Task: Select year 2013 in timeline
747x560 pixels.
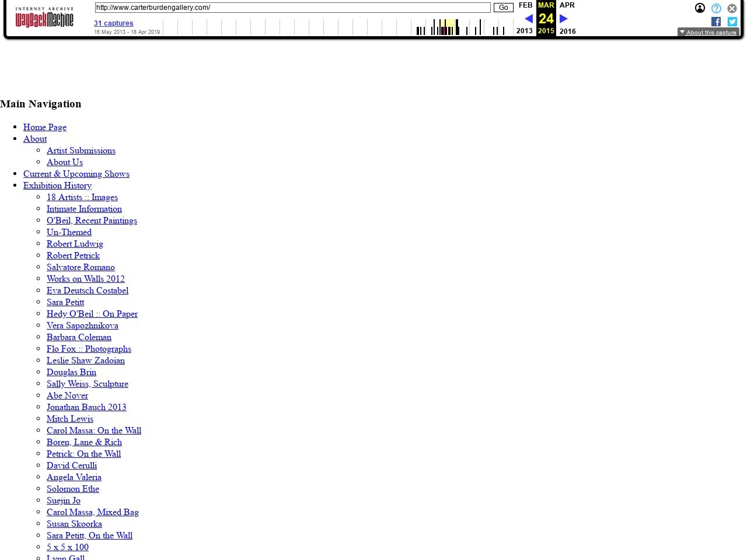Action: coord(524,31)
